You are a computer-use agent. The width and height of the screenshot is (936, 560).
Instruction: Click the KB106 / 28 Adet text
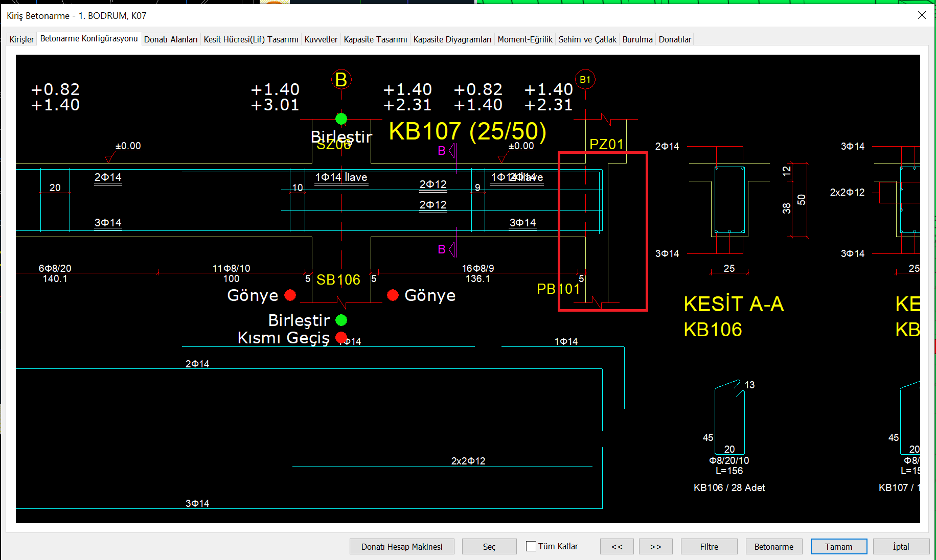point(729,487)
